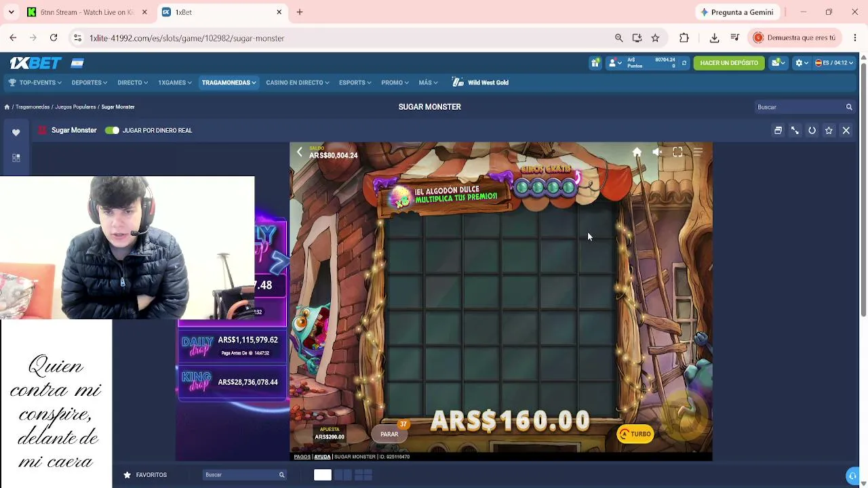
Task: Click Pregunta a Gemini button
Action: coord(736,12)
